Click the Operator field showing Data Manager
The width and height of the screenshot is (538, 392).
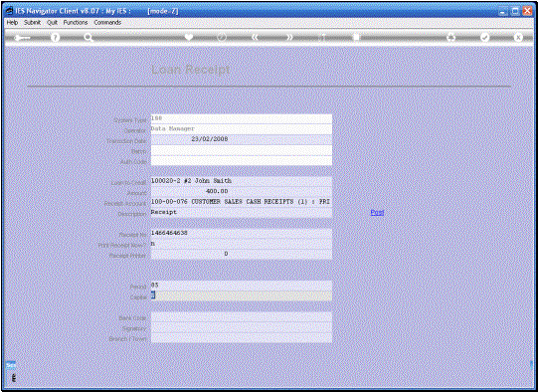(x=242, y=129)
